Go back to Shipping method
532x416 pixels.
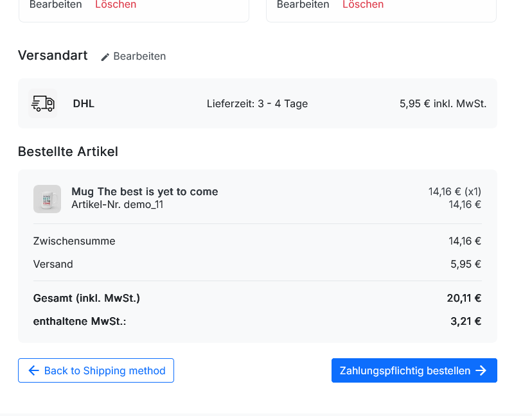pyautogui.click(x=96, y=370)
